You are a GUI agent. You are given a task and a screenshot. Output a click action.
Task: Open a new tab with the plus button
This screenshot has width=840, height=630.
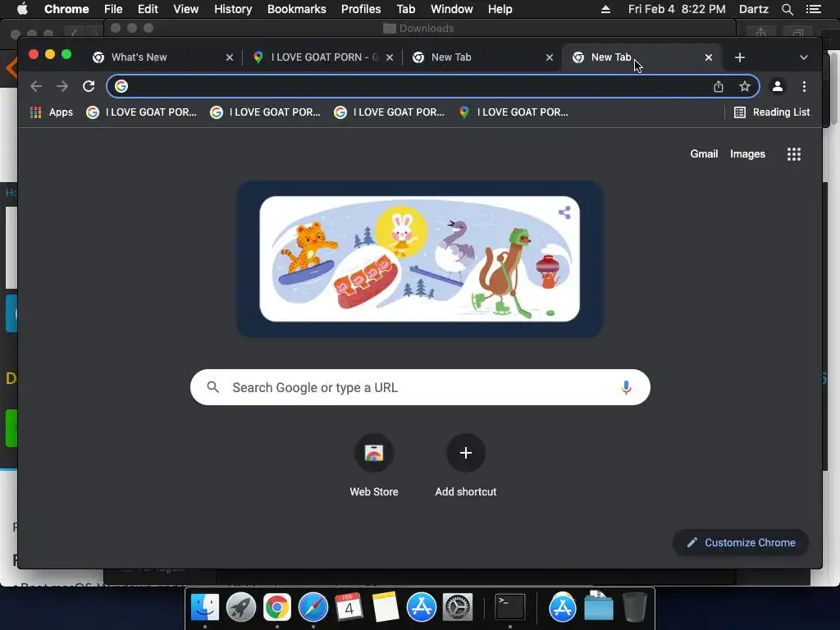click(x=740, y=57)
